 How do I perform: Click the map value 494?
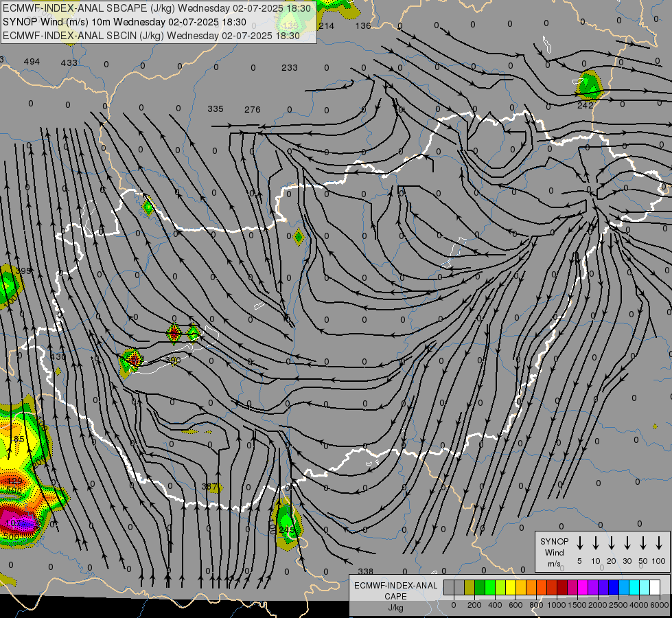[32, 62]
